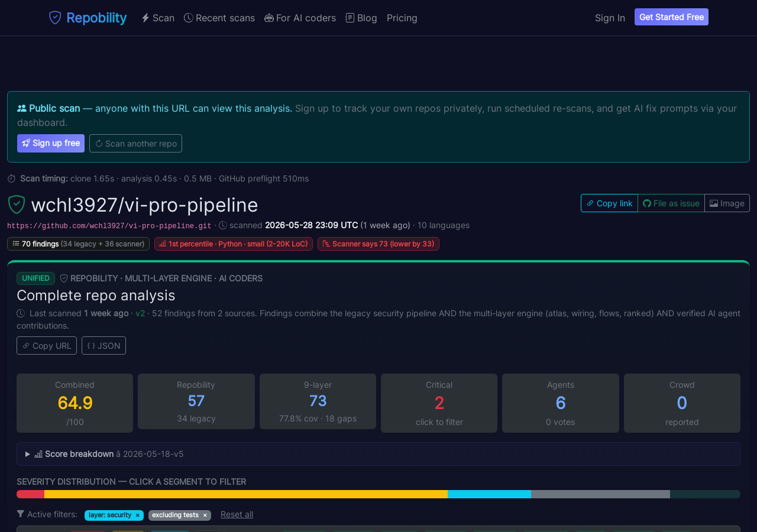Go to Recent scans
This screenshot has width=757, height=532.
coord(219,18)
